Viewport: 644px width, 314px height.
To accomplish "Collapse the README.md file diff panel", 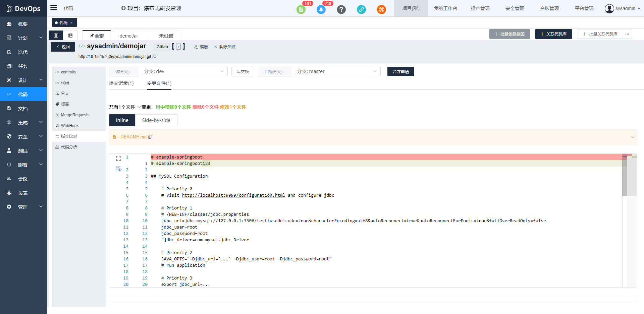I will click(x=632, y=137).
